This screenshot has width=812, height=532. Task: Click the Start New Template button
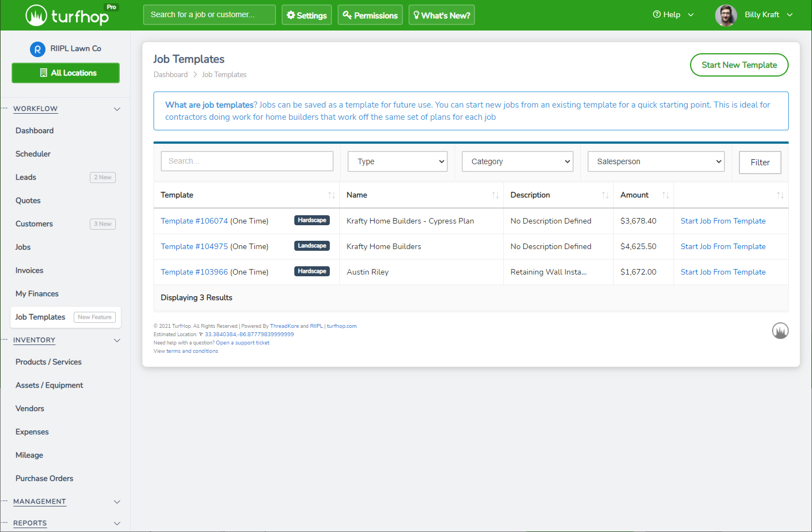[x=739, y=65]
